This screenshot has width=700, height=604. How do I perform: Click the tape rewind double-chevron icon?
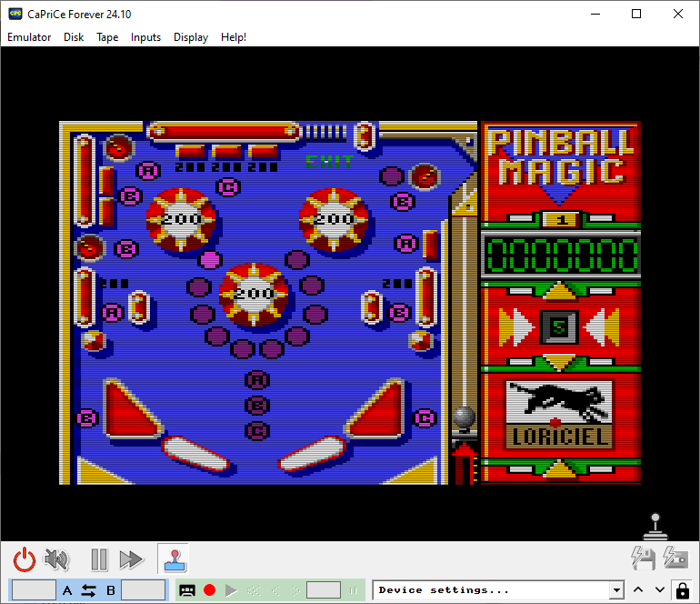coord(254,590)
